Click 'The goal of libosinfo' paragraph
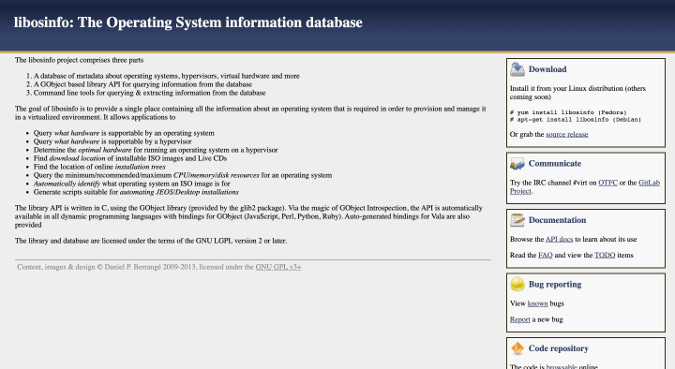Screen dimensions: 675x369 tap(251, 113)
